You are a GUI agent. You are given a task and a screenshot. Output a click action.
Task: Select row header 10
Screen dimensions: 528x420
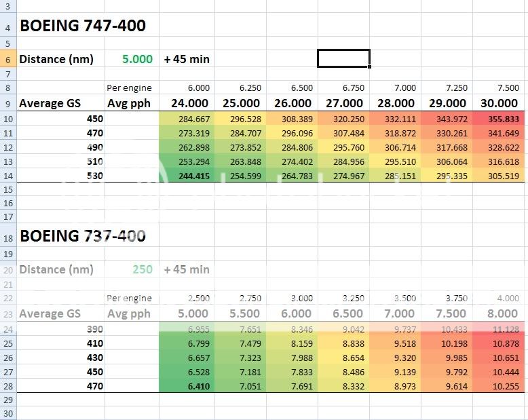pyautogui.click(x=8, y=119)
